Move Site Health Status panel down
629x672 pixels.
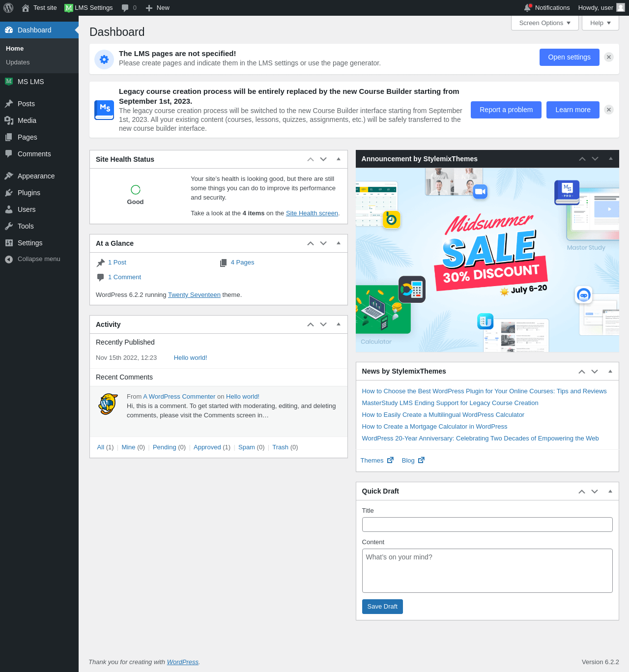323,159
